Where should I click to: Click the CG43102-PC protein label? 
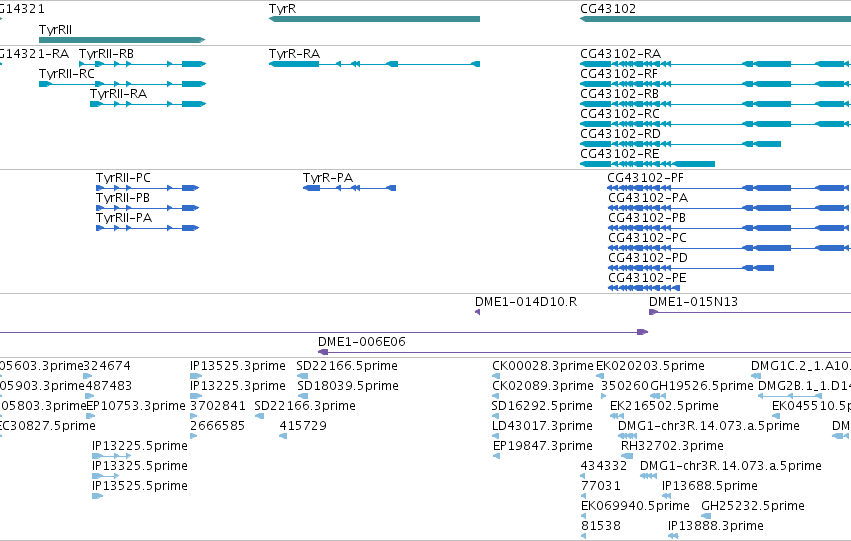(x=647, y=238)
